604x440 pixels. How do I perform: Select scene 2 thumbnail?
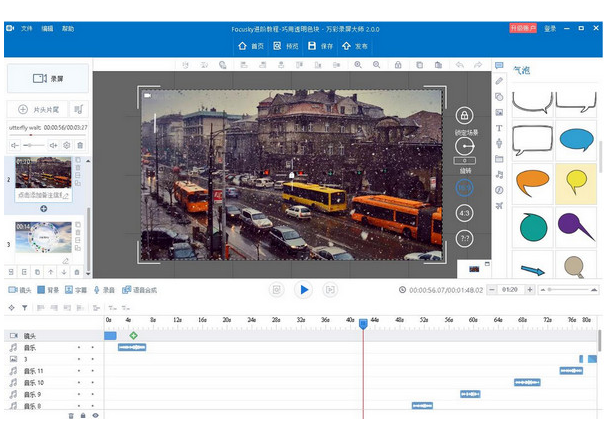click(x=43, y=172)
